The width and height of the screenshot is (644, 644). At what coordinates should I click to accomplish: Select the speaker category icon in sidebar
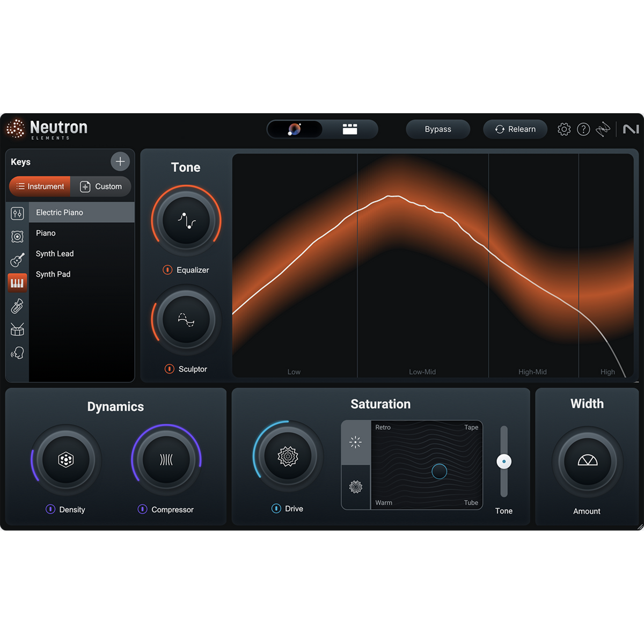tap(17, 237)
